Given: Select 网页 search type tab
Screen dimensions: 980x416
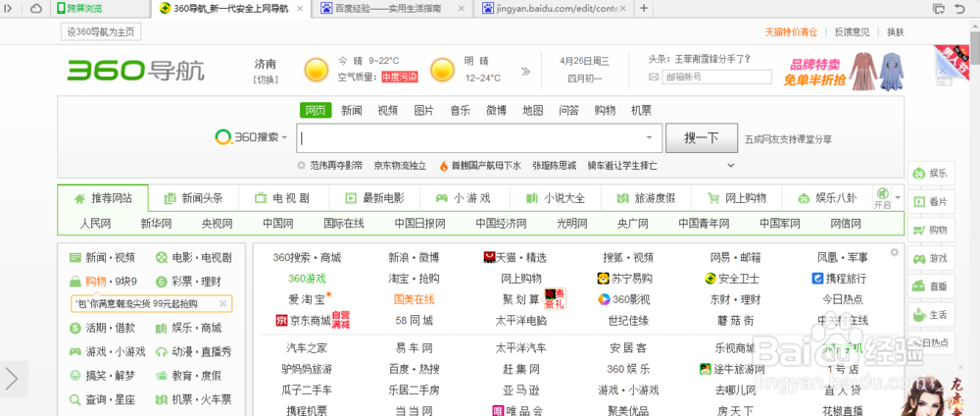Looking at the screenshot, I should click(x=315, y=111).
